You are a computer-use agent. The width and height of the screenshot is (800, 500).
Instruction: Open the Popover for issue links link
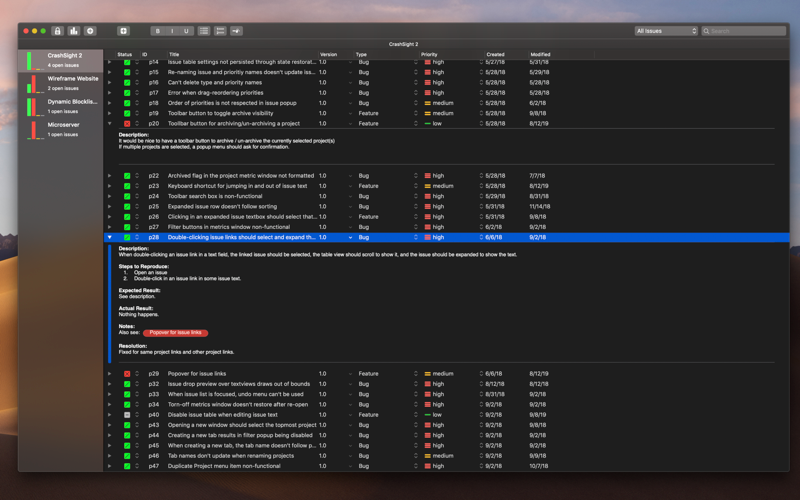tap(175, 333)
